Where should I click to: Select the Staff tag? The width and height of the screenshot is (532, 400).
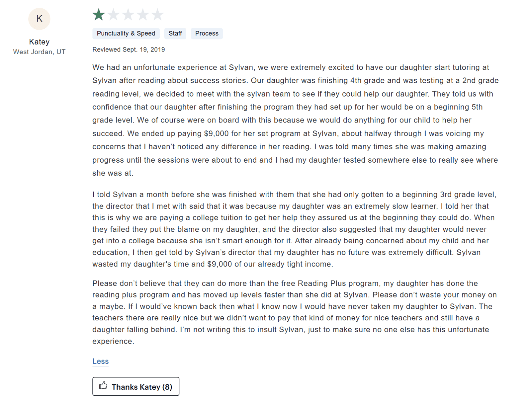(175, 34)
